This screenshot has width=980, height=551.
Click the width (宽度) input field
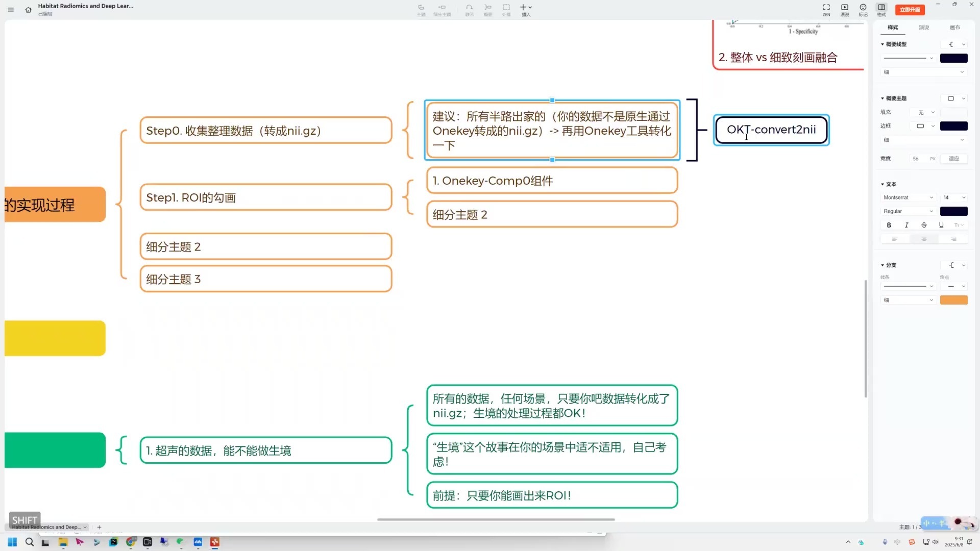924,159
